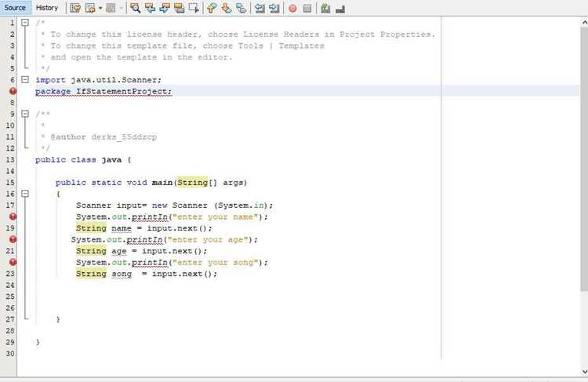588x382 pixels.
Task: Click highlighted "String" in main signature
Action: click(x=192, y=182)
